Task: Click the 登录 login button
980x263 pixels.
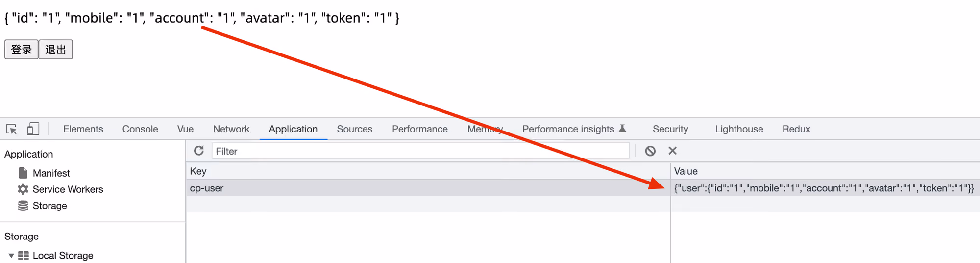Action: tap(22, 50)
